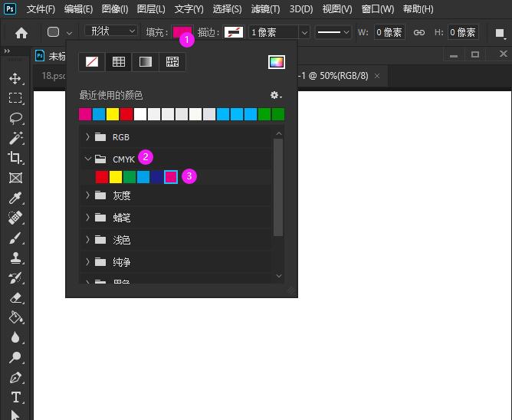This screenshot has height=420, width=512.
Task: Select the Spot Healing Brush tool
Action: tap(15, 218)
